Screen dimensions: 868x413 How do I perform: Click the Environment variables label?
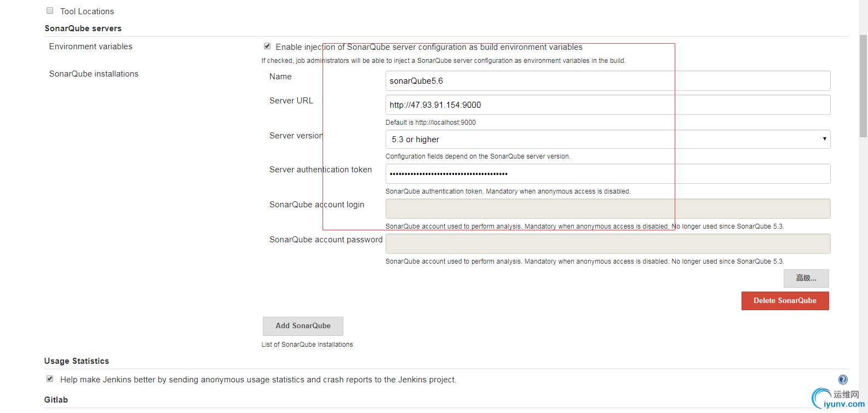point(91,46)
